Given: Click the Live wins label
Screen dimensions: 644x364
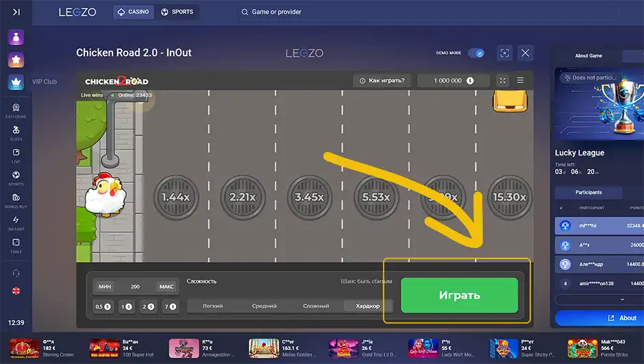Looking at the screenshot, I should coord(92,95).
